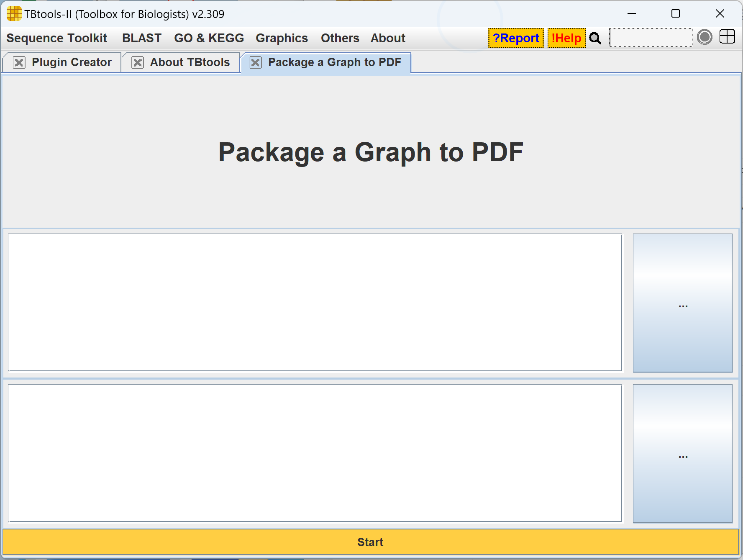Browse files with the upper ... button
The image size is (743, 560).
pos(682,303)
